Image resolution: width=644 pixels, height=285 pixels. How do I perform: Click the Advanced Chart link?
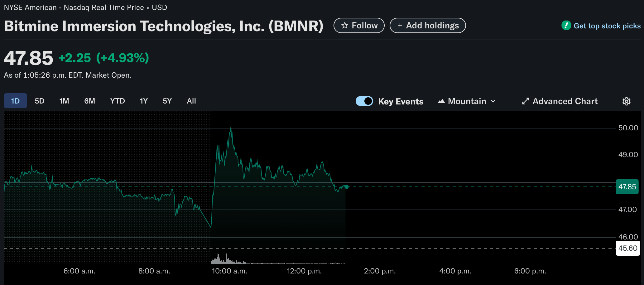coord(565,101)
